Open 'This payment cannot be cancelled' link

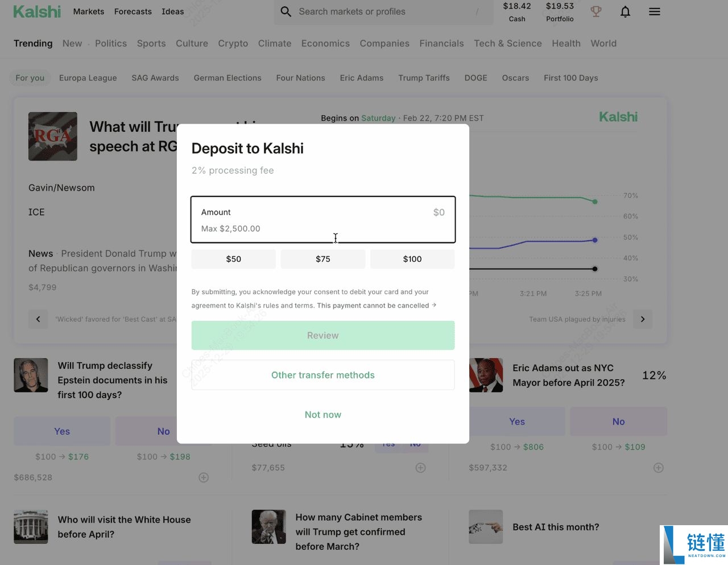(x=377, y=306)
